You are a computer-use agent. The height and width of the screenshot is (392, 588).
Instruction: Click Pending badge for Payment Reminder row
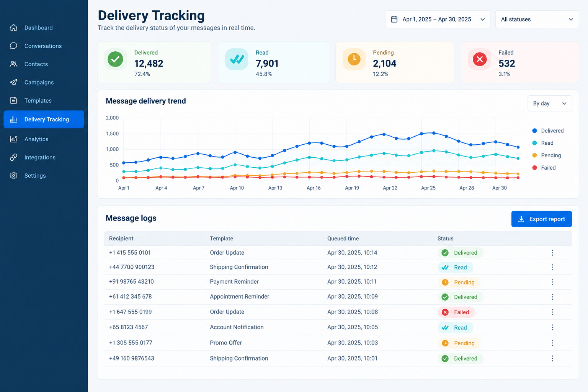pyautogui.click(x=459, y=282)
